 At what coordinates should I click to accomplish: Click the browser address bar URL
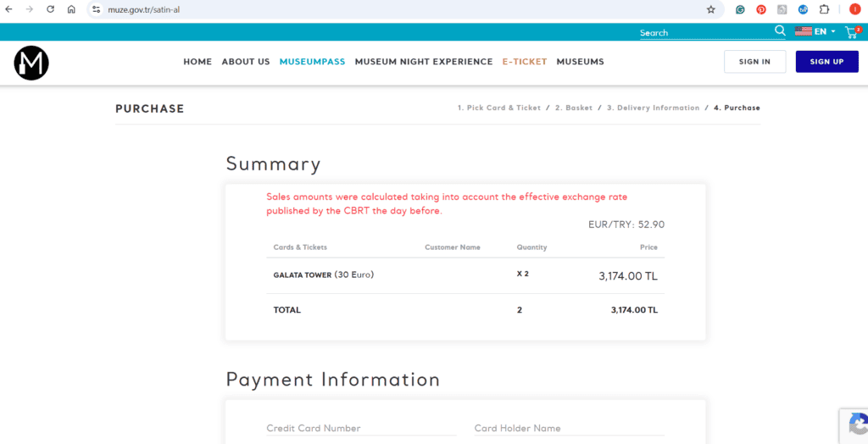(x=144, y=9)
